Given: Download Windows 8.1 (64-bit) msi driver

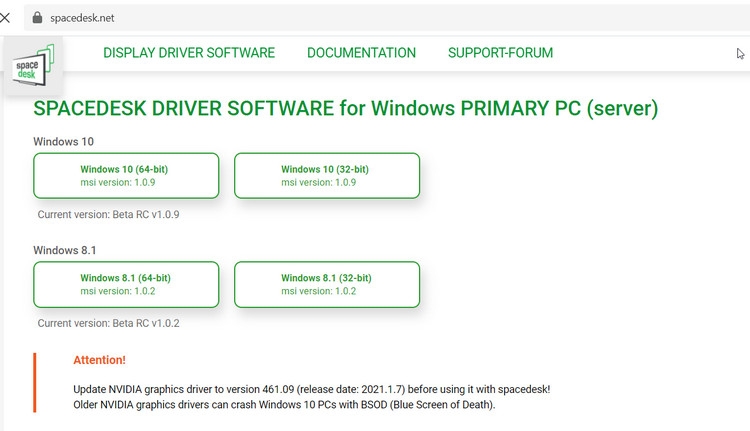Looking at the screenshot, I should (x=126, y=284).
